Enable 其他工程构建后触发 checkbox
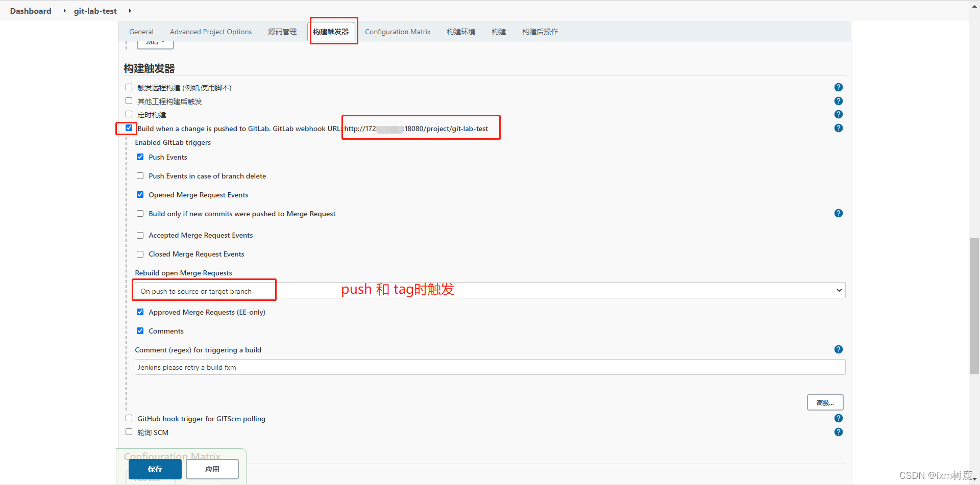Screen dimensions: 980x485 point(129,101)
